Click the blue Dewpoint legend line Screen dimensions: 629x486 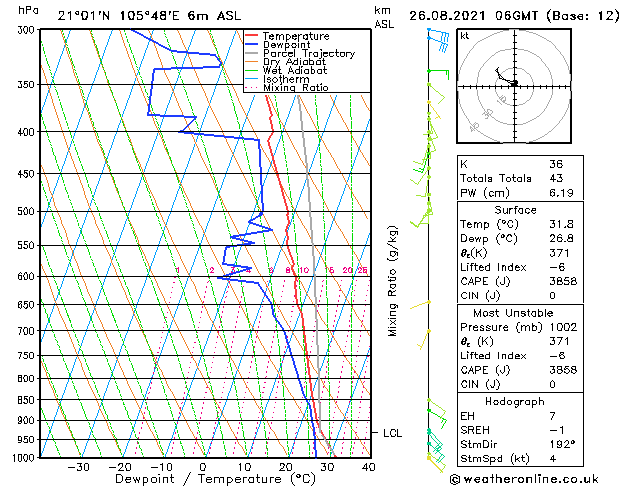click(252, 44)
